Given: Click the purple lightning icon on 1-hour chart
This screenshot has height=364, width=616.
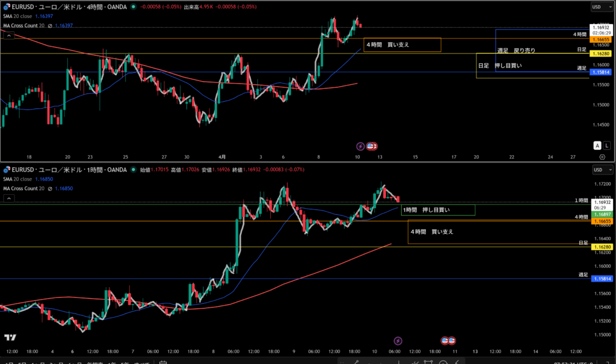Looking at the screenshot, I should [x=398, y=341].
